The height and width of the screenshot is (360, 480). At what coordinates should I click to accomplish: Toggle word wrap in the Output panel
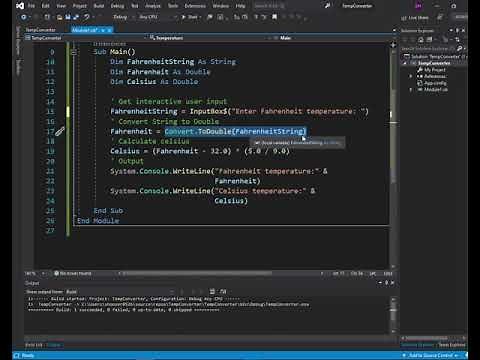pyautogui.click(x=223, y=292)
